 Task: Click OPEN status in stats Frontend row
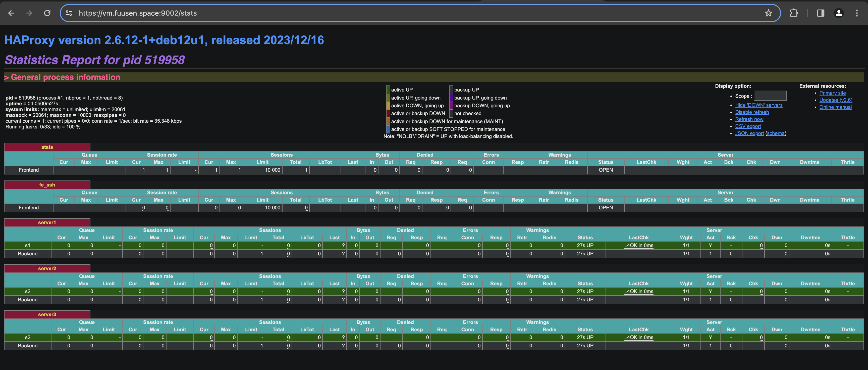click(x=606, y=170)
